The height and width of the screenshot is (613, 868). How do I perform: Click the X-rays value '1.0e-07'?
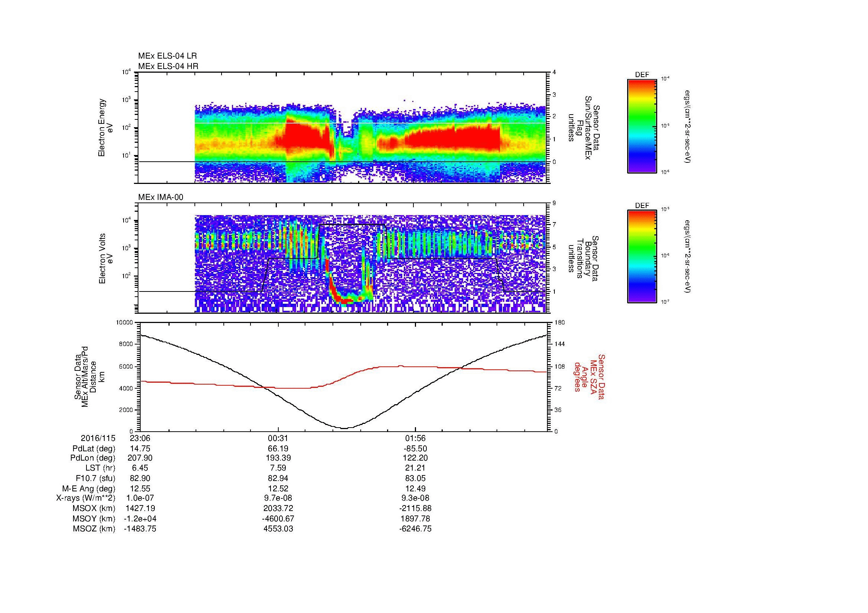[x=140, y=498]
